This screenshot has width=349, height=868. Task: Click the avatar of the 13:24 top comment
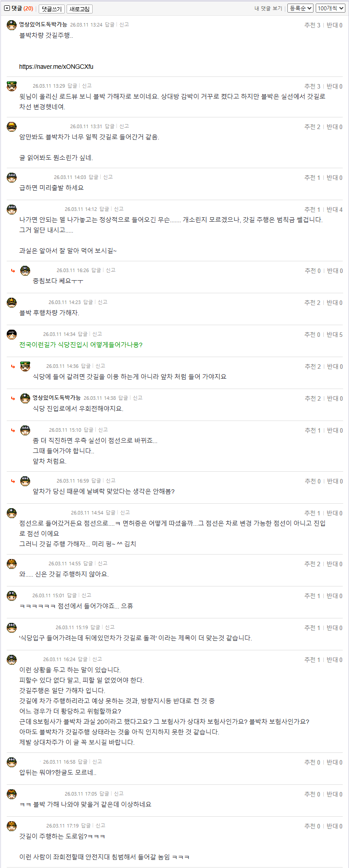tap(12, 25)
